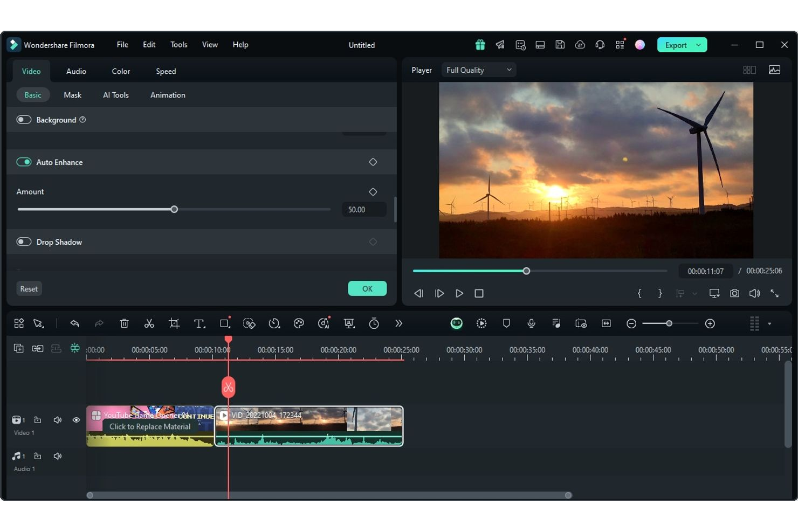Reset the video adjustments

[29, 288]
